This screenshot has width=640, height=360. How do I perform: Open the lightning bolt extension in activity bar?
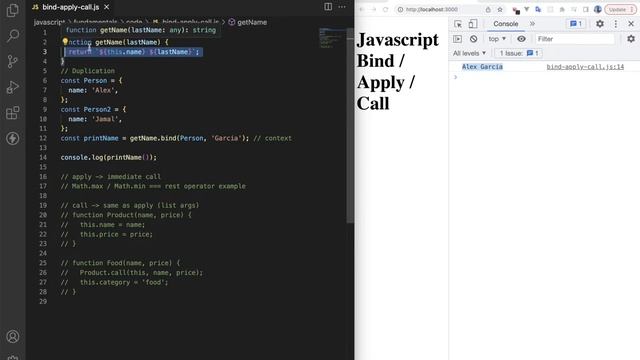click(13, 138)
